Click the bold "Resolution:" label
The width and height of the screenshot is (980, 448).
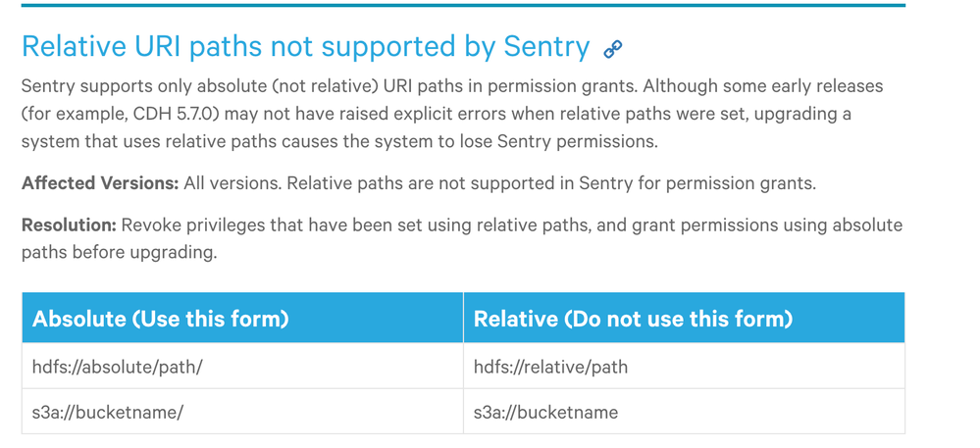[x=70, y=225]
